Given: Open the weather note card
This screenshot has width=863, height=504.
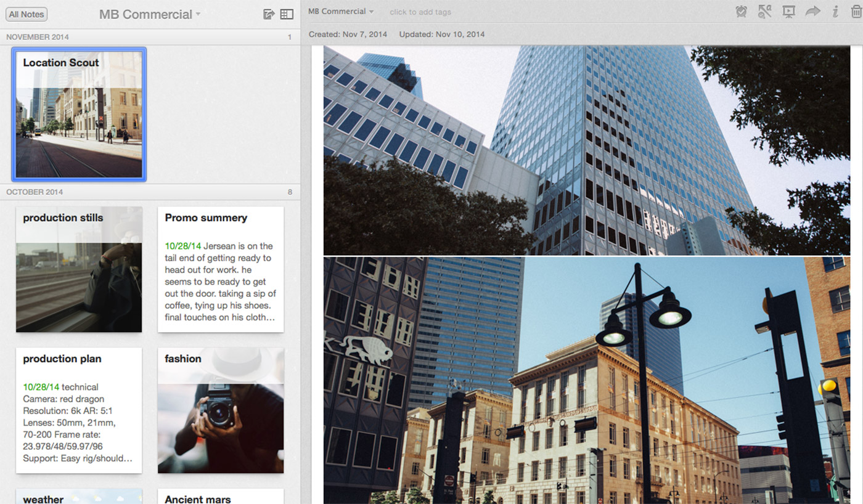Looking at the screenshot, I should pos(79,497).
